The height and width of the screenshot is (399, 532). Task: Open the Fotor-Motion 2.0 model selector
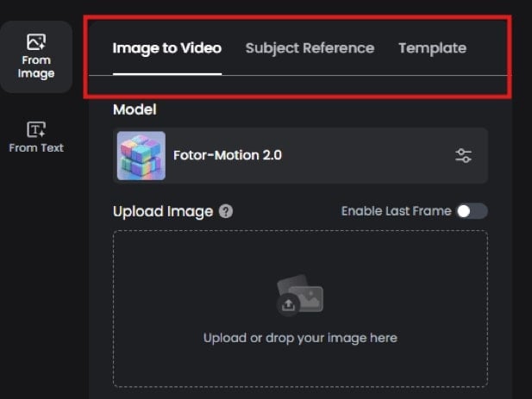[300, 156]
